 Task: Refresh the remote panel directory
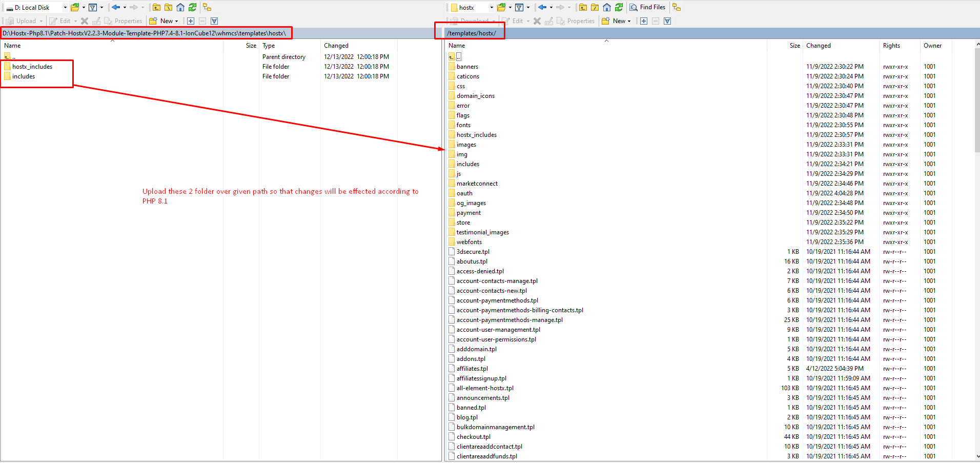click(619, 7)
